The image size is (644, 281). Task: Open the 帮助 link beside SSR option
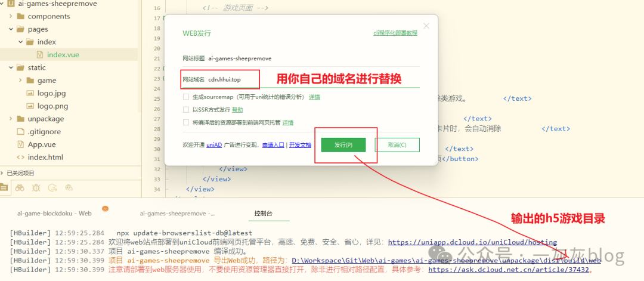pyautogui.click(x=237, y=110)
